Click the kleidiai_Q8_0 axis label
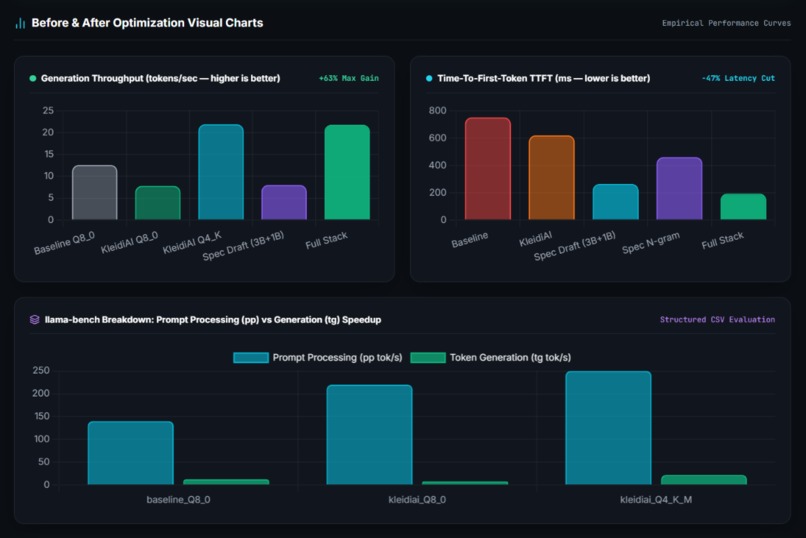 click(417, 499)
